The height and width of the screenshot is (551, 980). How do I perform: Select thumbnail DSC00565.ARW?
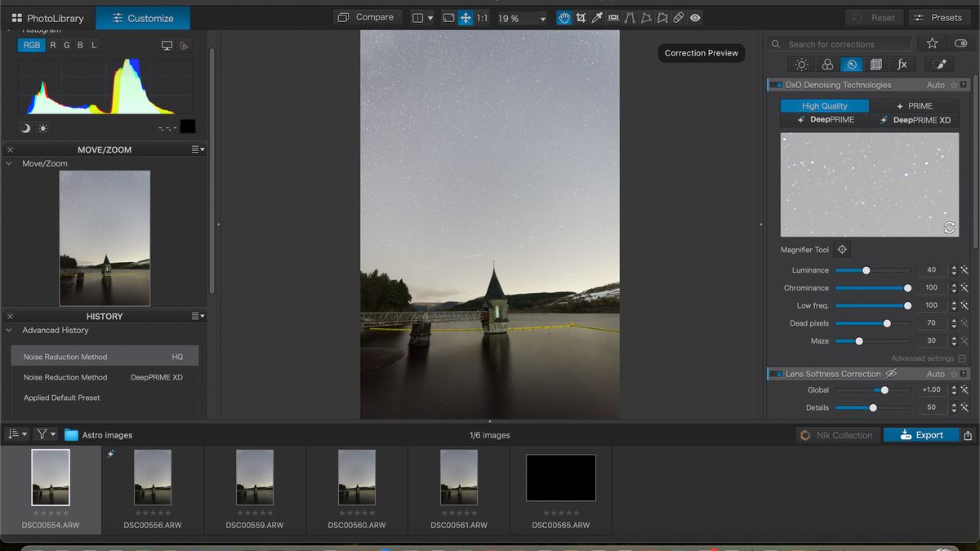561,490
